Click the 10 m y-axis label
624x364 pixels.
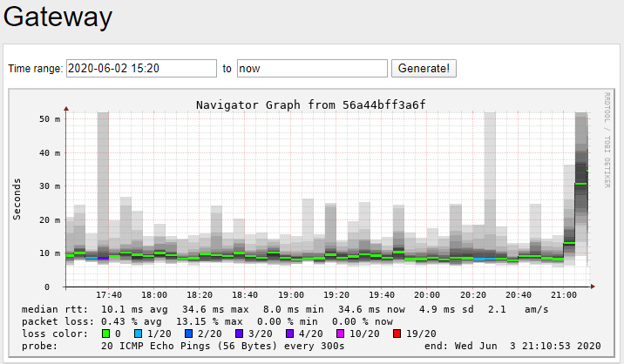point(50,253)
